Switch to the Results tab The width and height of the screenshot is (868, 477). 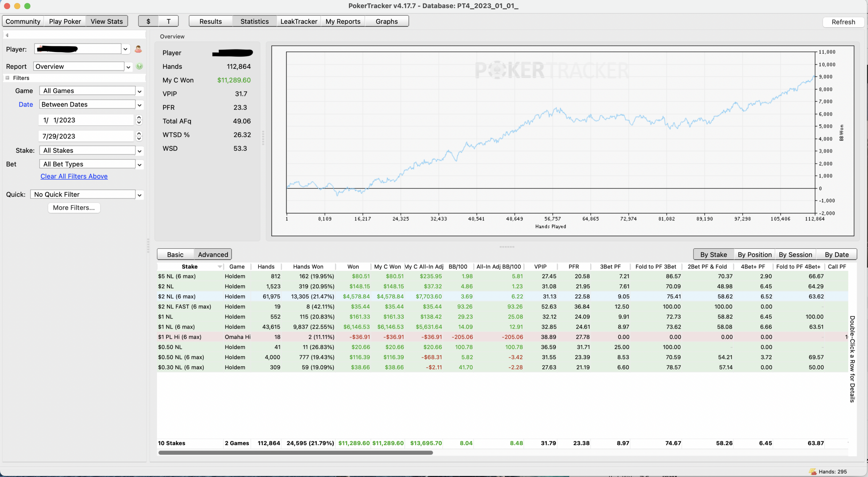tap(211, 21)
